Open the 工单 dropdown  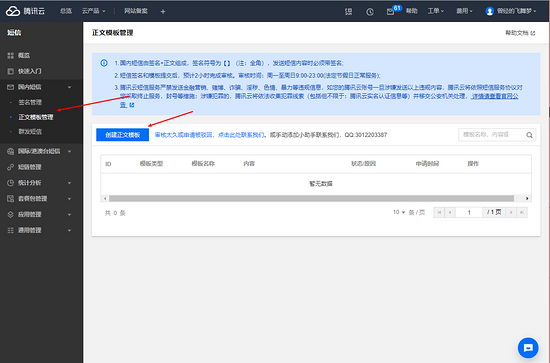(436, 11)
